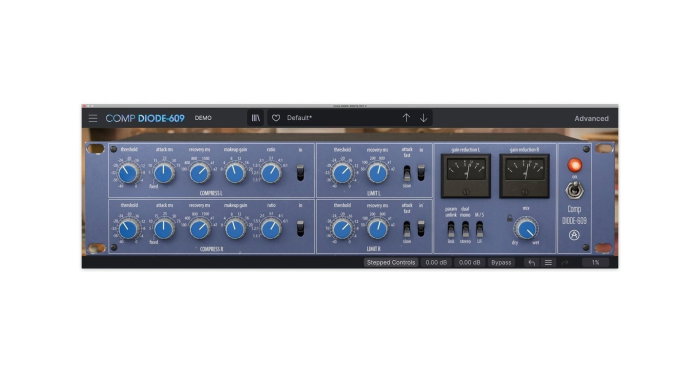The image size is (700, 372).
Task: Click the gain reduction L VU meter
Action: click(x=466, y=176)
